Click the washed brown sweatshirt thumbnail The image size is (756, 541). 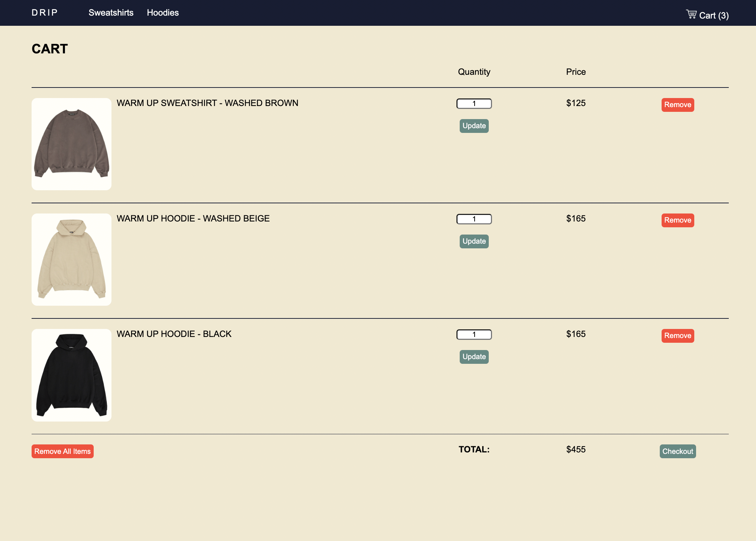[x=72, y=144]
